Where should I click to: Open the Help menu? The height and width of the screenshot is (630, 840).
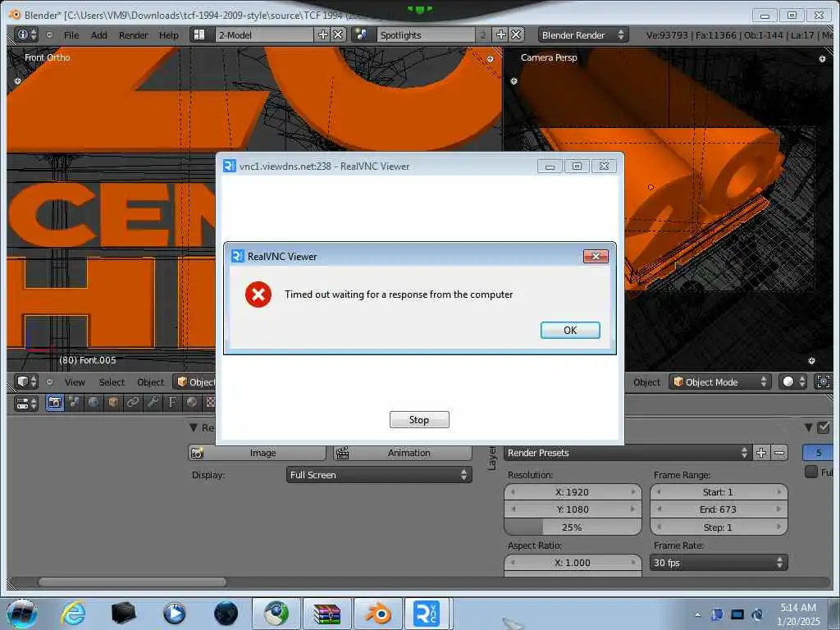point(169,35)
